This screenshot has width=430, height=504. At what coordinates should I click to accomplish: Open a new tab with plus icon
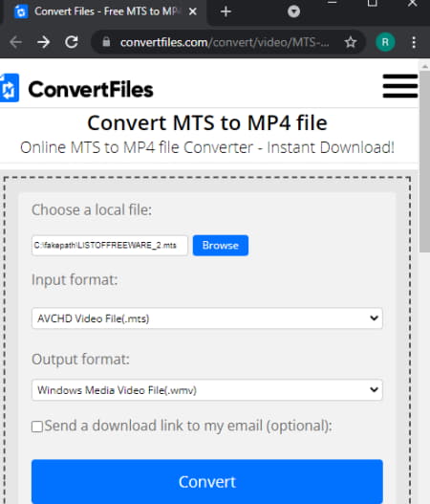coord(226,11)
